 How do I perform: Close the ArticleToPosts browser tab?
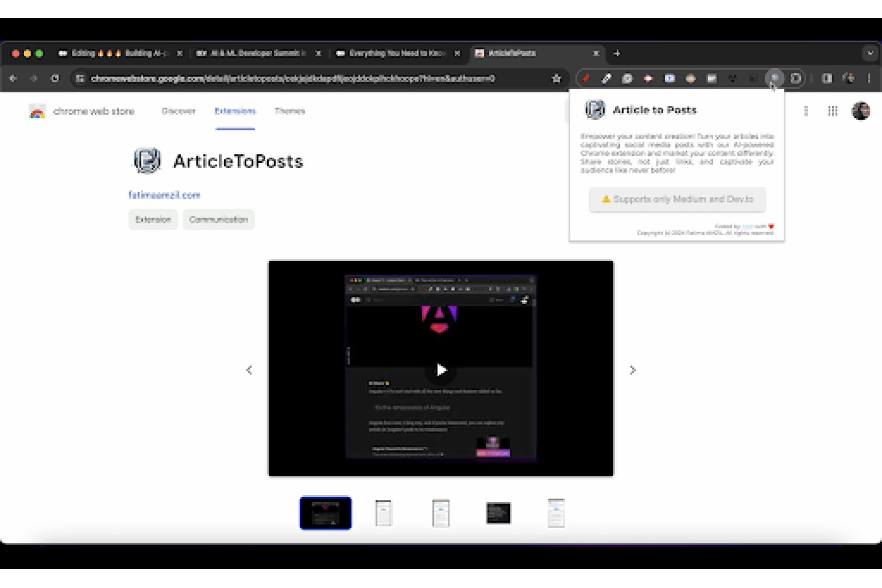tap(596, 53)
